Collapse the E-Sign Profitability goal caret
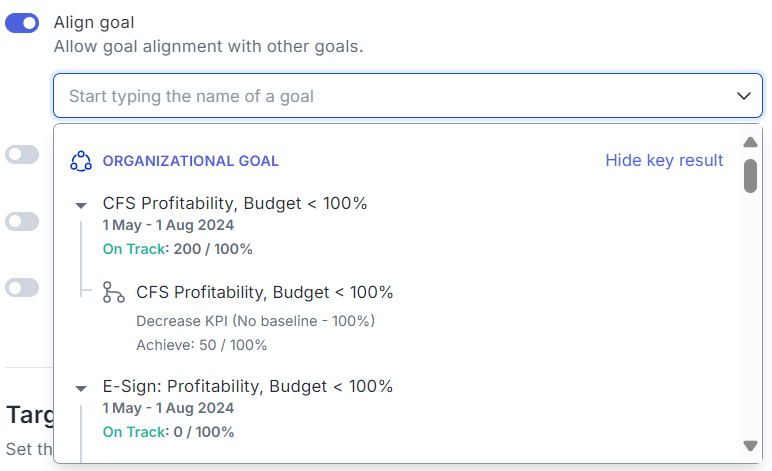772x471 pixels. click(81, 388)
